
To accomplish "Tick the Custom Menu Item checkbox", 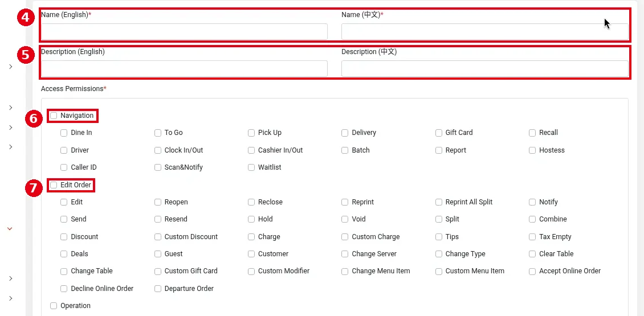I will (439, 271).
